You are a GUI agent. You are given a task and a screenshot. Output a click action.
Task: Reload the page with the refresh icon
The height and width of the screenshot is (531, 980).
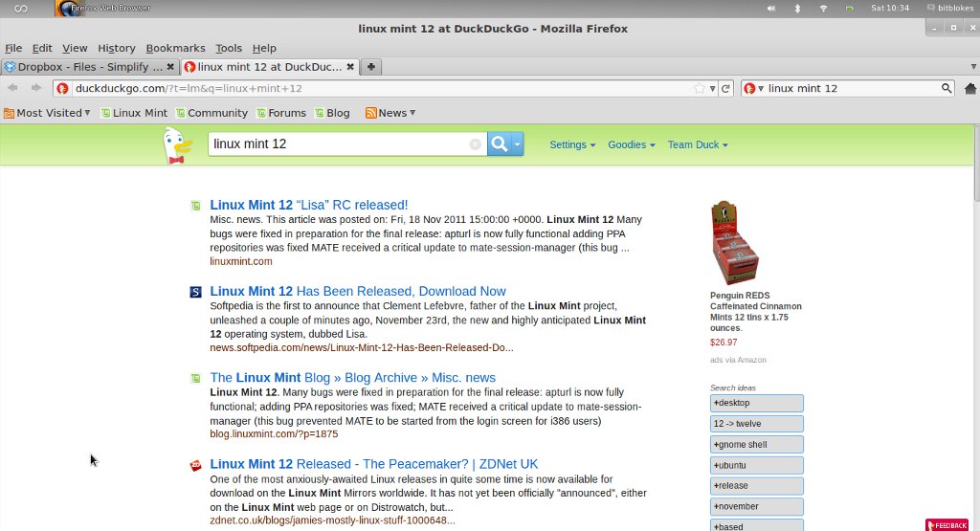pos(725,89)
